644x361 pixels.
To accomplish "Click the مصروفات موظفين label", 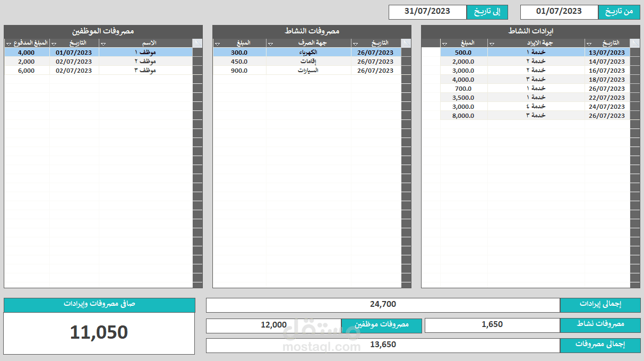I will tap(382, 325).
